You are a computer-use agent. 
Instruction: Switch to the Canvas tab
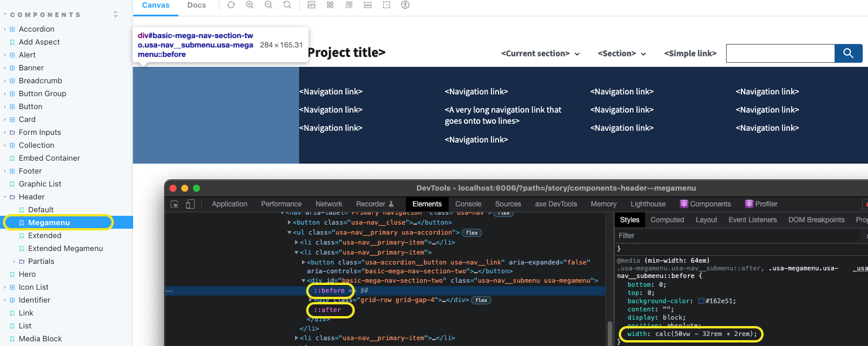coord(156,5)
